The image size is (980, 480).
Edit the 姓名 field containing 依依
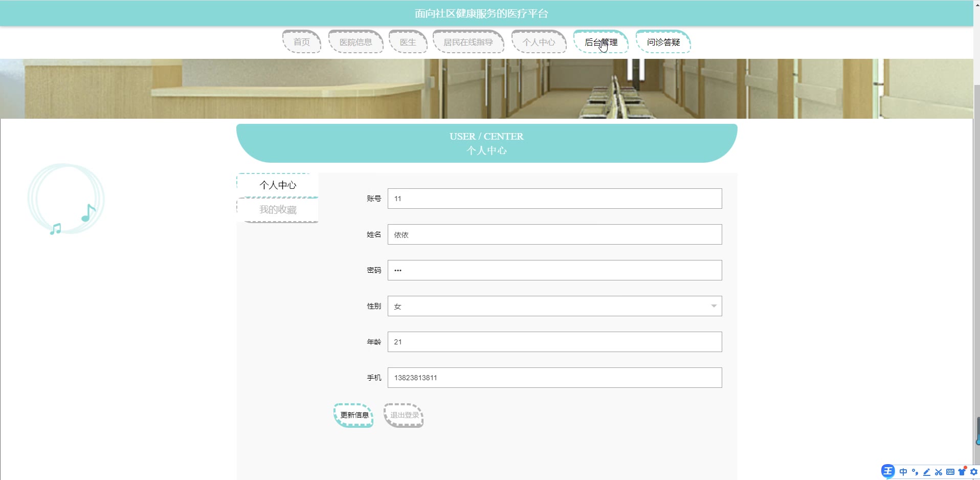(x=555, y=234)
